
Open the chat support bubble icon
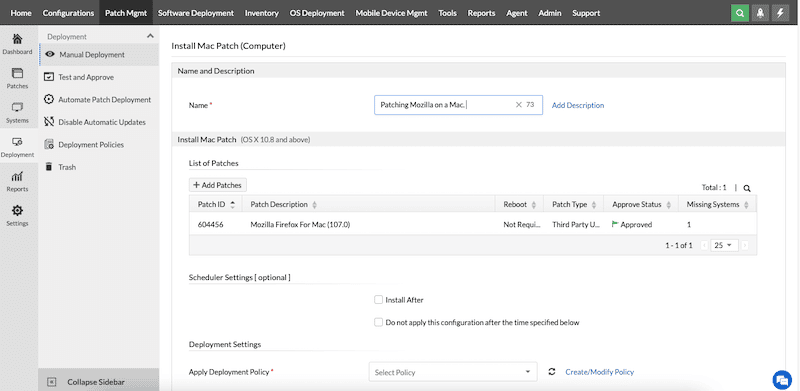[781, 379]
